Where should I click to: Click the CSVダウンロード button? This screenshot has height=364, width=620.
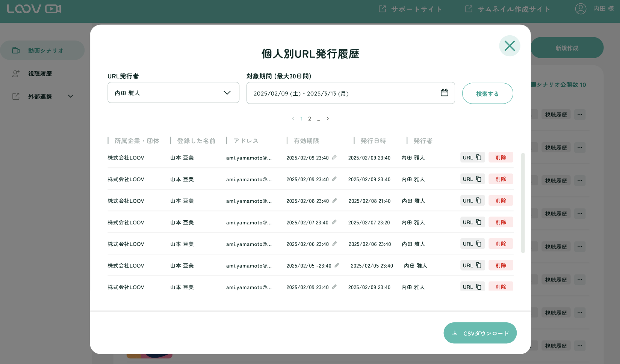pyautogui.click(x=480, y=333)
